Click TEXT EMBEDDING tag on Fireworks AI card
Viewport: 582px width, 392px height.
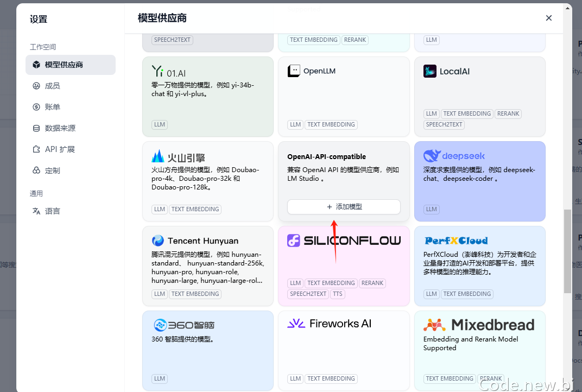331,378
